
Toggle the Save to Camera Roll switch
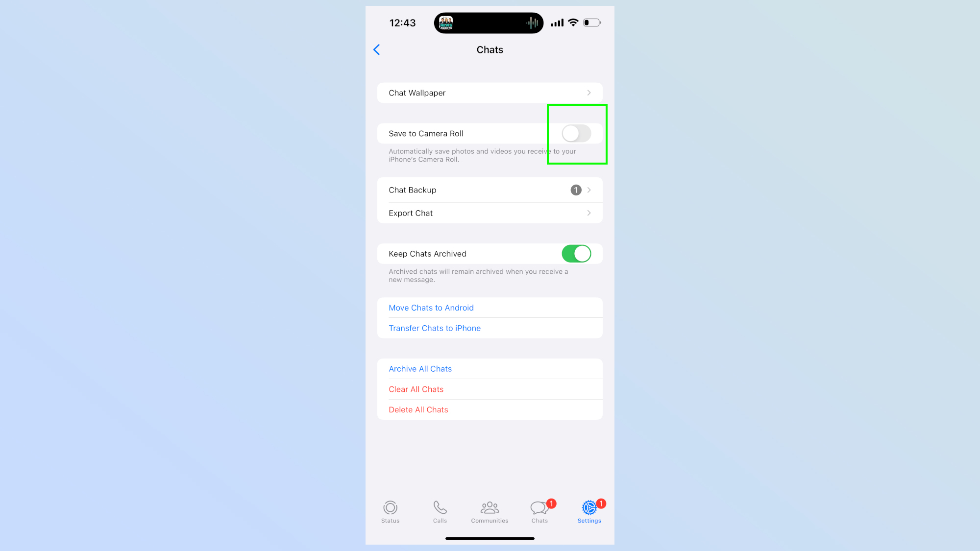[x=576, y=133]
